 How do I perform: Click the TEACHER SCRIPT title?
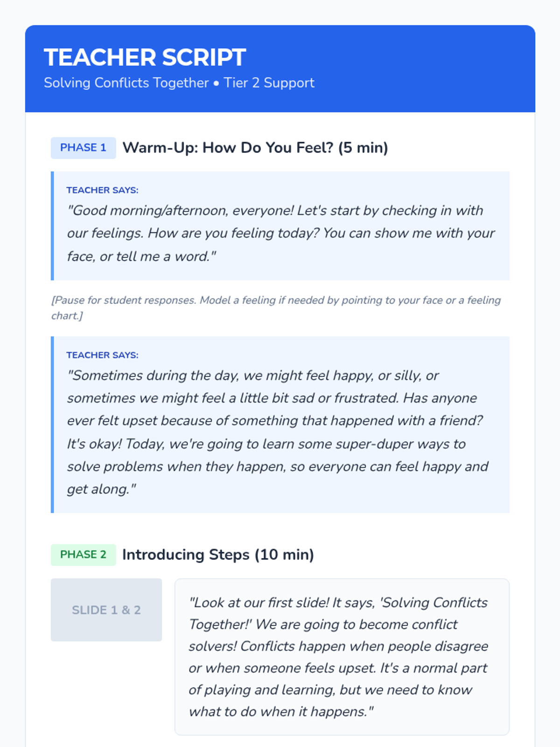pyautogui.click(x=145, y=57)
